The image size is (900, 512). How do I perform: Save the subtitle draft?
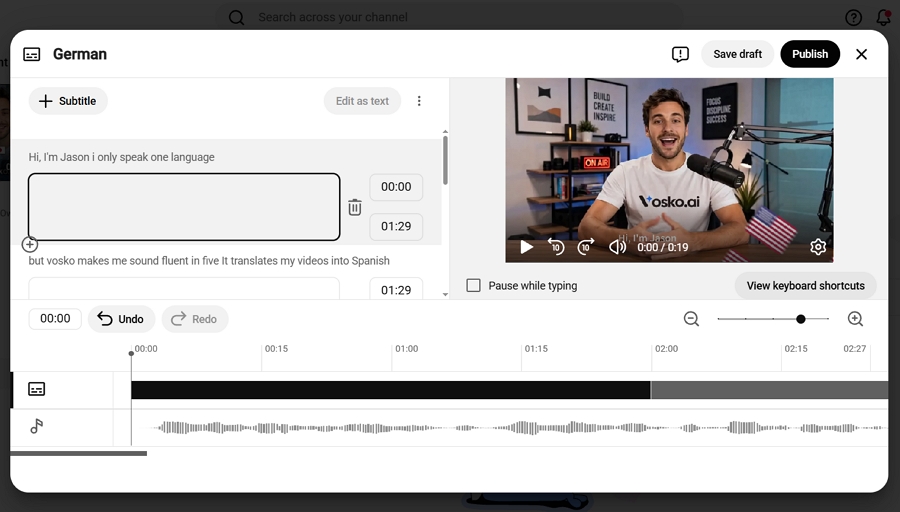(738, 54)
